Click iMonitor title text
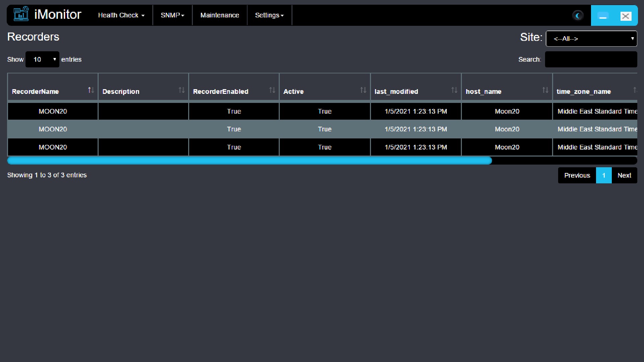 point(58,14)
